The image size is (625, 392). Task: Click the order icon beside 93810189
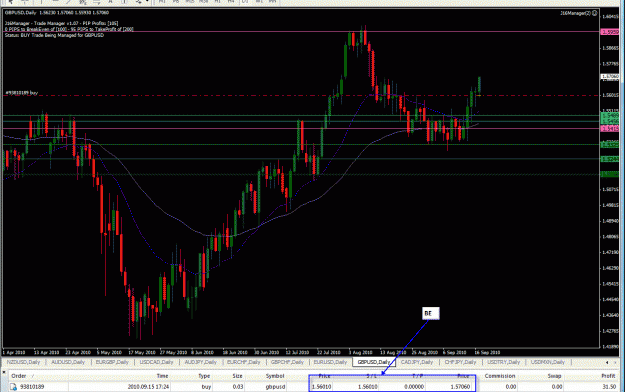(x=13, y=386)
